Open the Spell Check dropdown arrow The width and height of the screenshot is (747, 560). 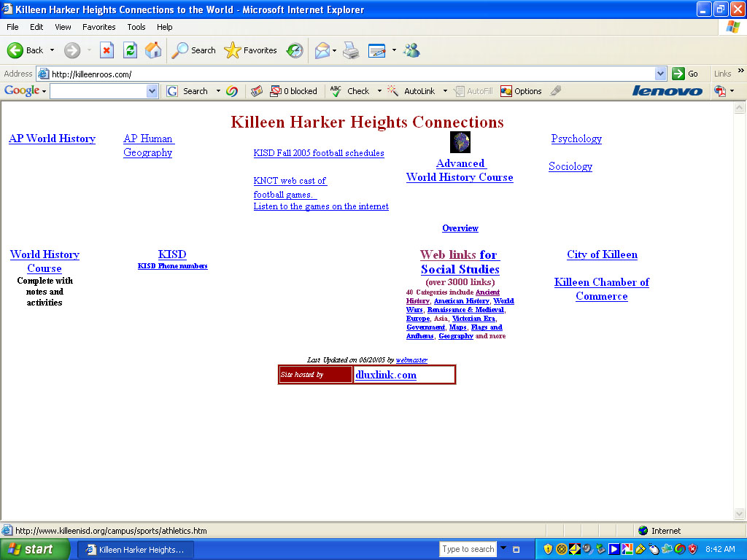(379, 91)
